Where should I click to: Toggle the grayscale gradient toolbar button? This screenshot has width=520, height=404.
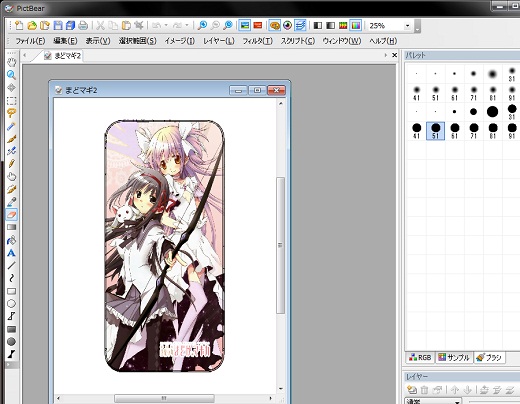click(x=330, y=25)
